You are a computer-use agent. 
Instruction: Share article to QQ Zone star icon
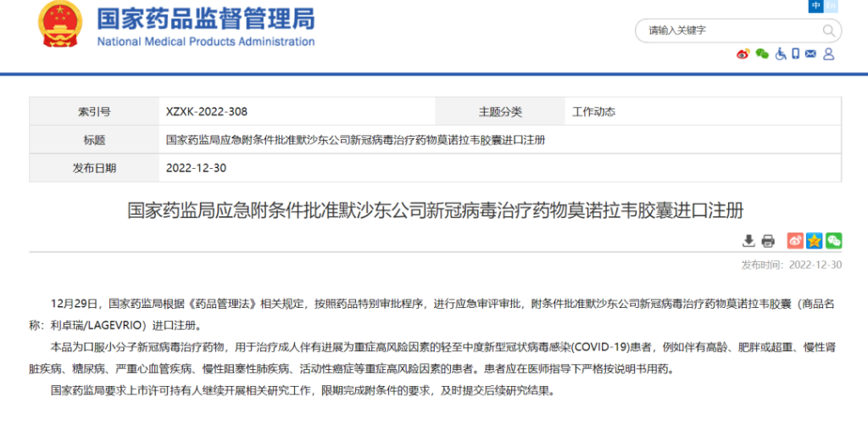pos(815,240)
